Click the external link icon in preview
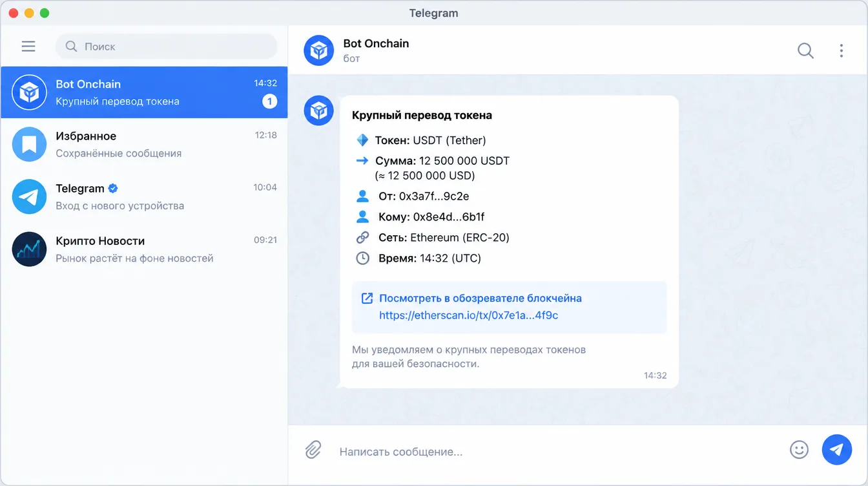 [367, 298]
